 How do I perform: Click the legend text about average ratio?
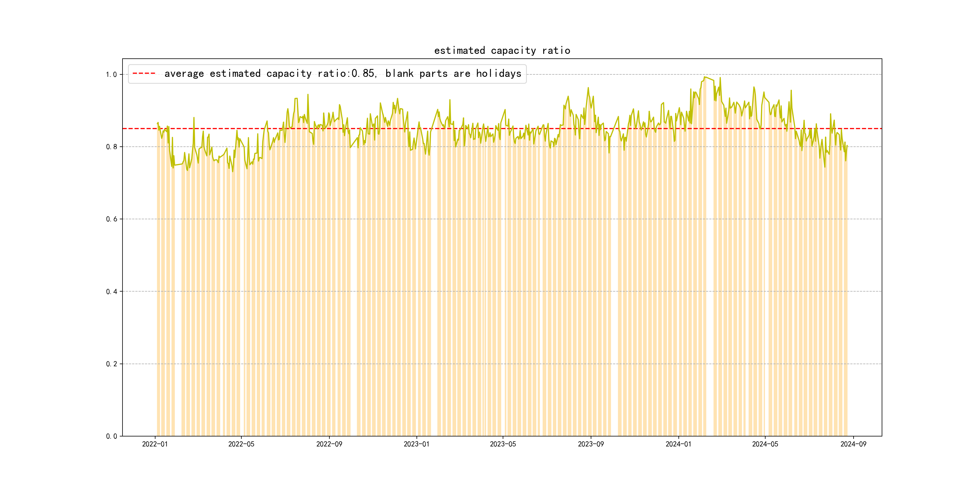pos(342,73)
